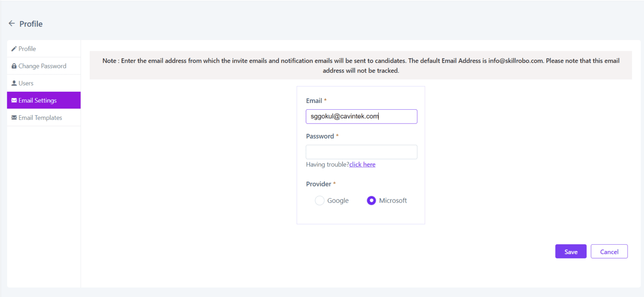Click the back arrow near Profile heading
644x297 pixels.
click(x=11, y=23)
